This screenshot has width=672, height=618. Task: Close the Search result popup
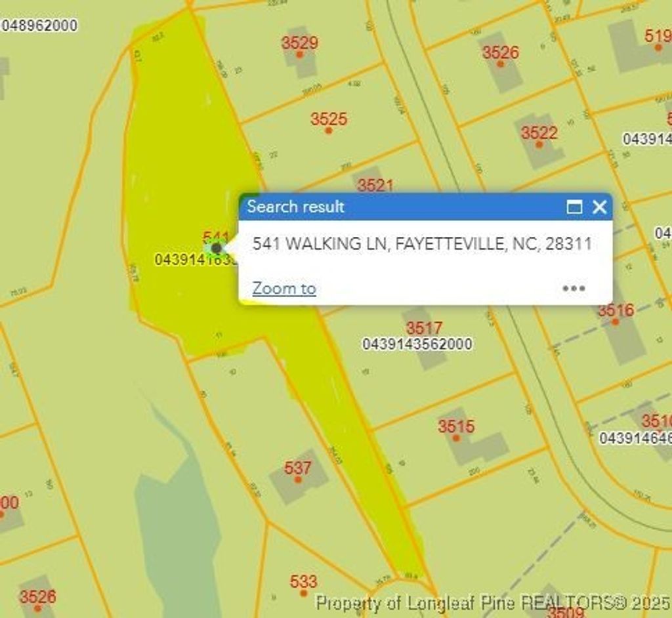[x=599, y=207]
